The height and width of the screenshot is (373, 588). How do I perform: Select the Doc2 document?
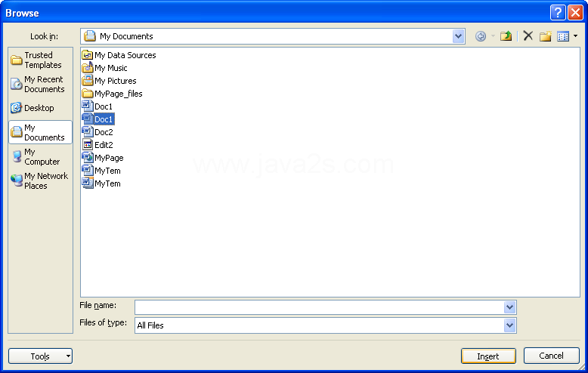97,132
